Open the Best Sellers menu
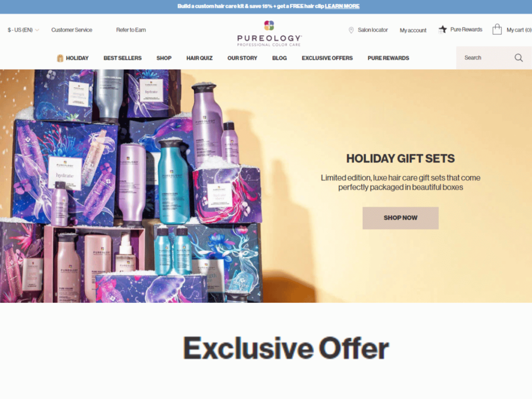This screenshot has width=532, height=399. 123,58
